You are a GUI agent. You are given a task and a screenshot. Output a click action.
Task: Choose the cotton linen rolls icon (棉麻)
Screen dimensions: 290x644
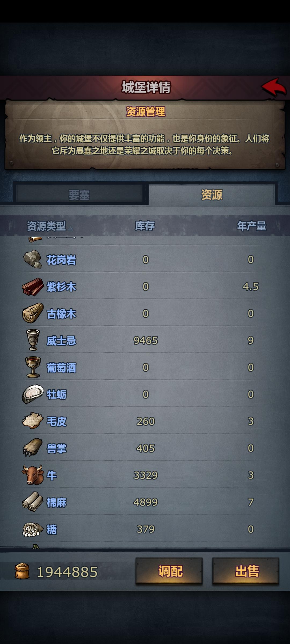[x=32, y=502]
